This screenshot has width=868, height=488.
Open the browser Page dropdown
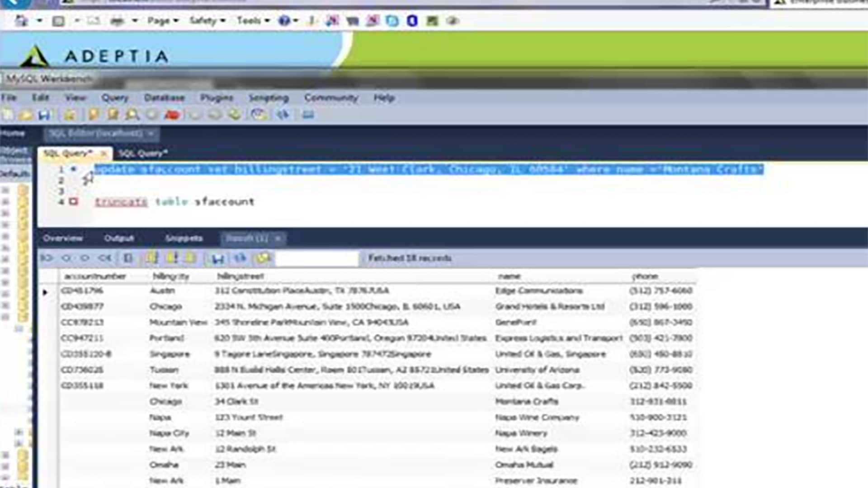(x=163, y=21)
